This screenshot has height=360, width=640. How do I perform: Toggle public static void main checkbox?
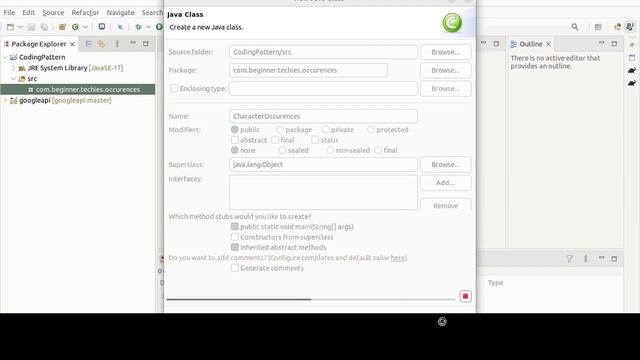pyautogui.click(x=235, y=227)
